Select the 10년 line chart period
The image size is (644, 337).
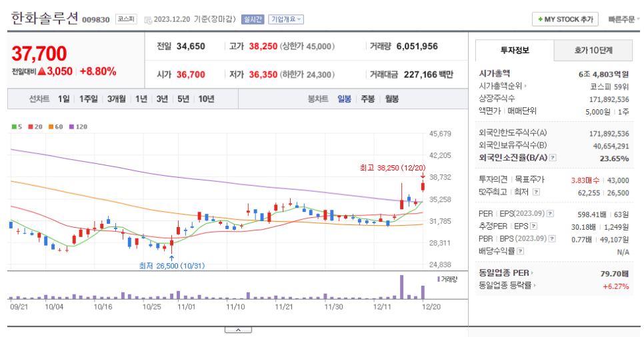click(206, 99)
